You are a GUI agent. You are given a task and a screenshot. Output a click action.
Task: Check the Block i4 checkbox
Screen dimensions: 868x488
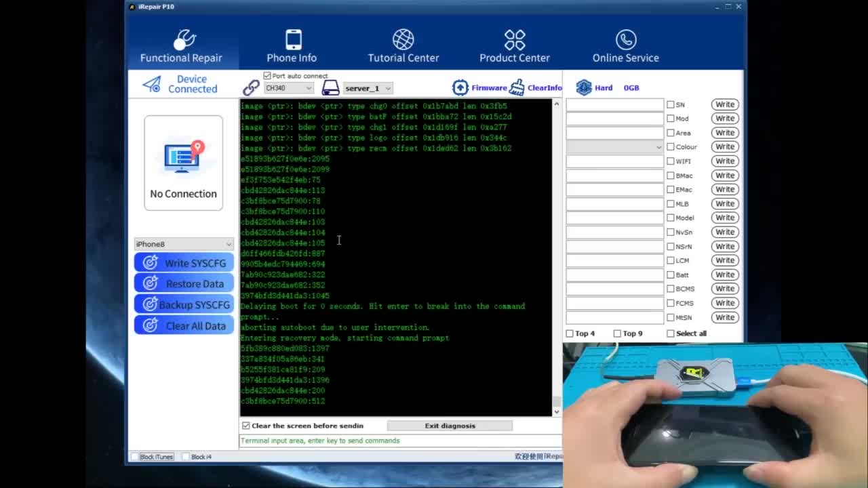186,457
